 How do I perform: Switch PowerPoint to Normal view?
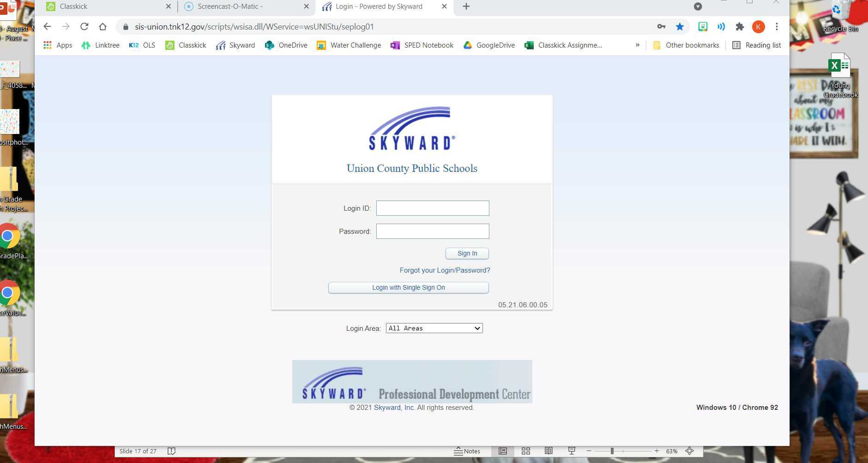[503, 451]
